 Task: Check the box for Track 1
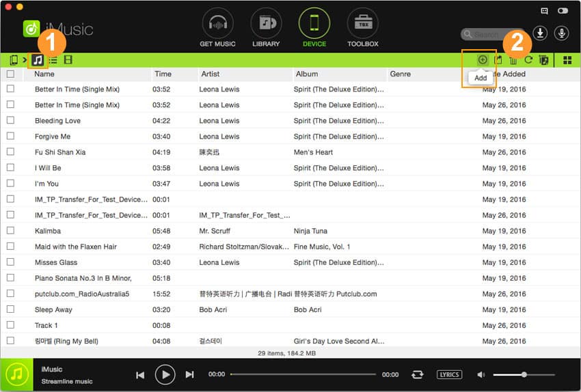(11, 324)
